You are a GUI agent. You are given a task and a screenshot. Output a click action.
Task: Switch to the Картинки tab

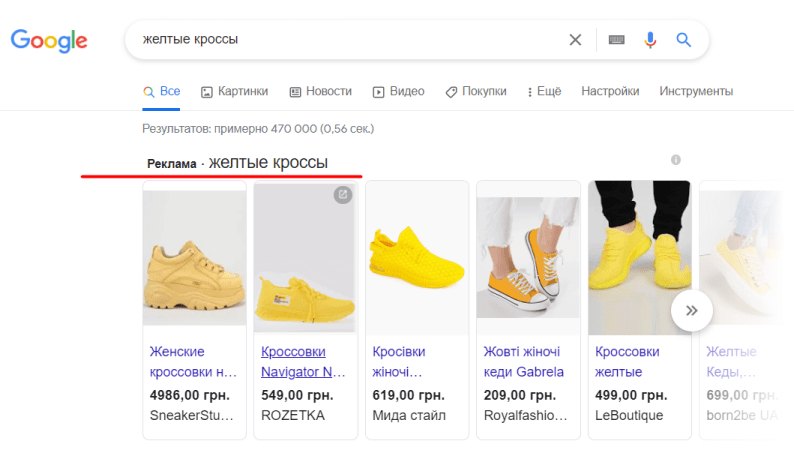pyautogui.click(x=234, y=91)
